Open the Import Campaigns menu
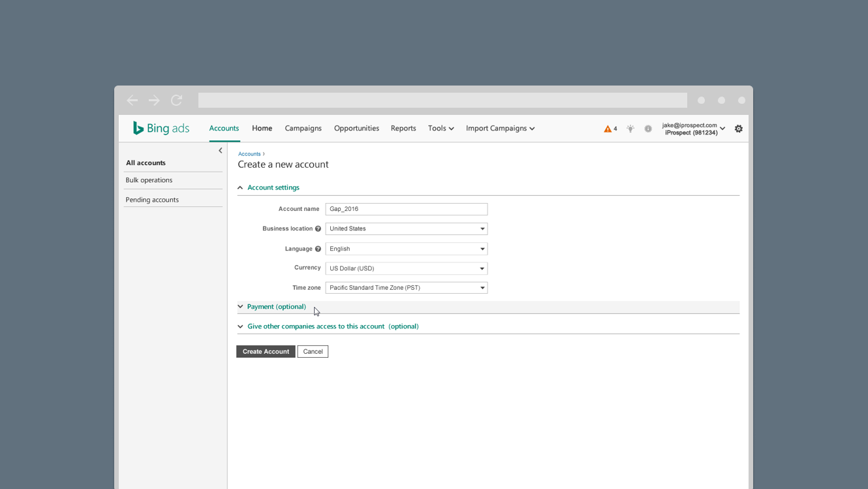The image size is (868, 489). [500, 128]
